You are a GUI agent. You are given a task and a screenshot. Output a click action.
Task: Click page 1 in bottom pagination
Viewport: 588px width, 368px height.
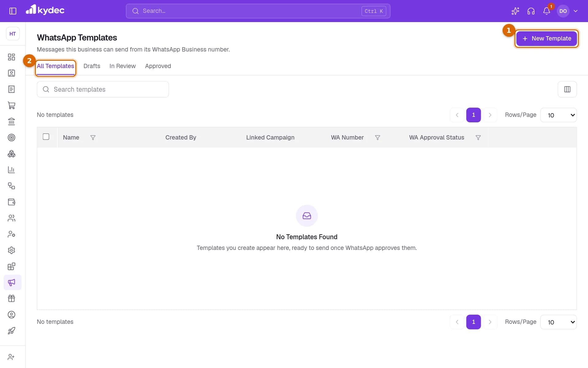click(x=473, y=322)
